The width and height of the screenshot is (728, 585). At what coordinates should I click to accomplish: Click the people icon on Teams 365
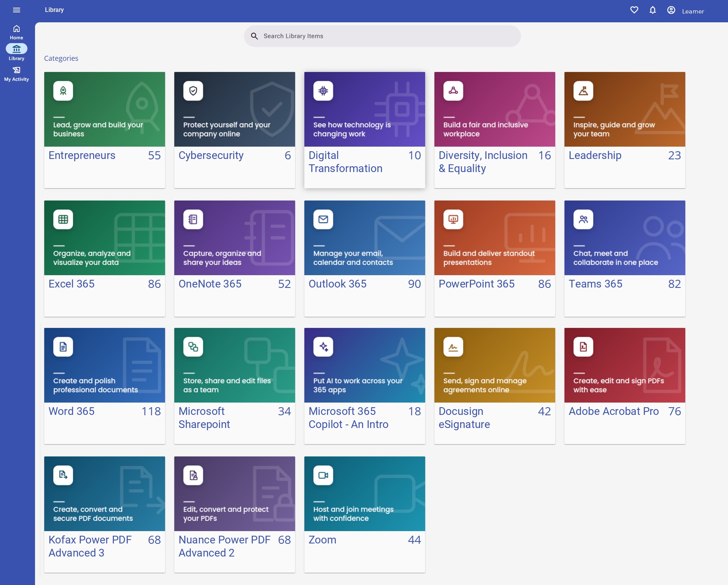pos(583,219)
